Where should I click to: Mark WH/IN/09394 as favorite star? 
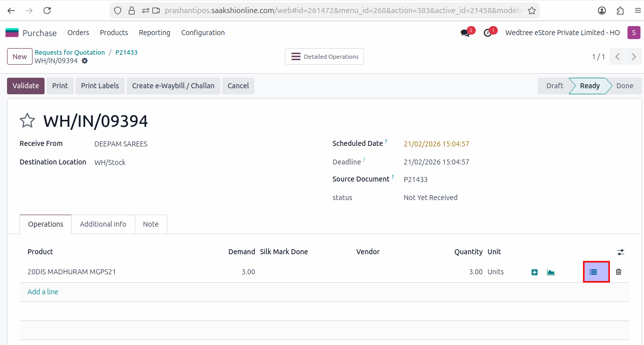pos(27,121)
